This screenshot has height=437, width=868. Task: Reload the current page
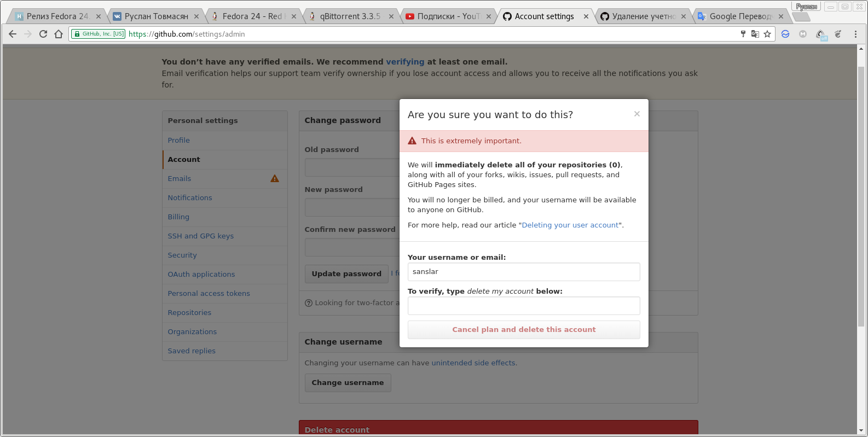(43, 34)
